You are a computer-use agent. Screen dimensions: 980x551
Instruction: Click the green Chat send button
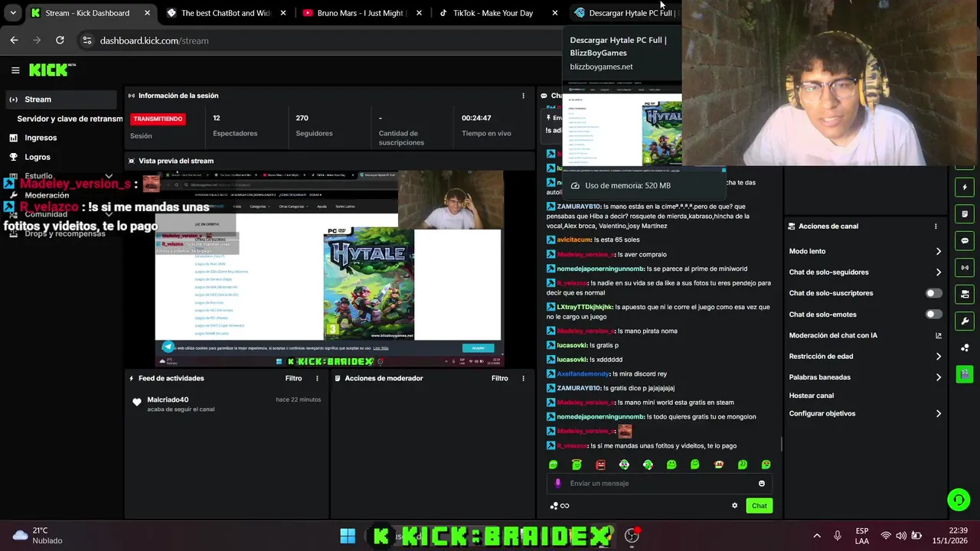tap(759, 506)
